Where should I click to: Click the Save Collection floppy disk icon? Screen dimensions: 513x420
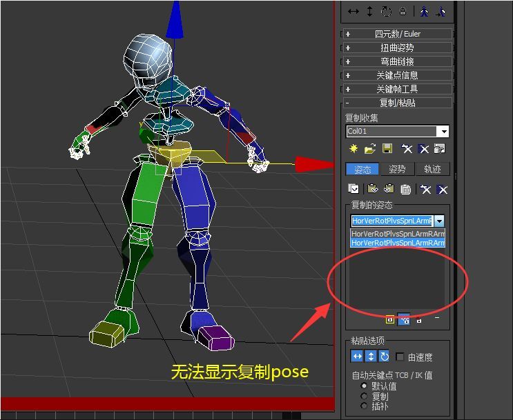387,149
